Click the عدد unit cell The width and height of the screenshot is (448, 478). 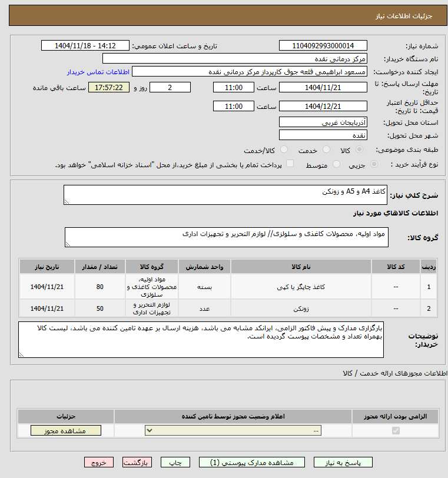point(204,308)
